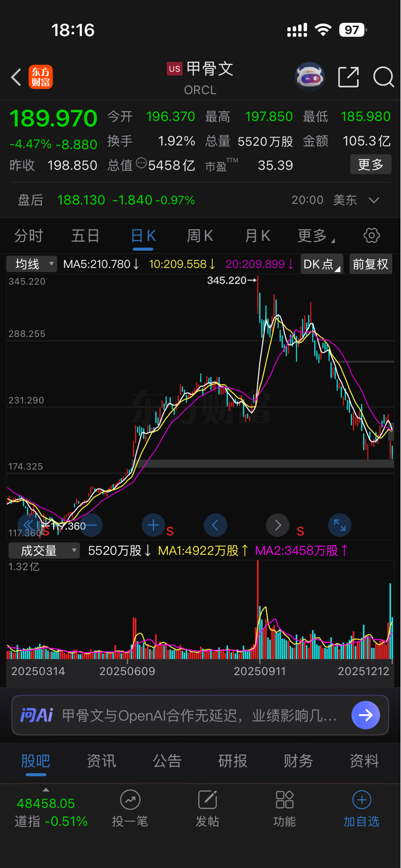Switch to 五日 chart tab
The width and height of the screenshot is (401, 868).
click(86, 236)
